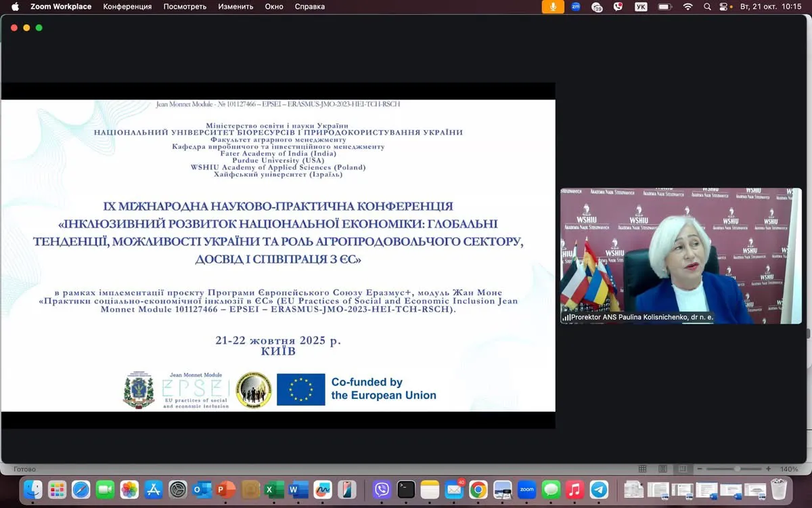Click the 140% zoom level text
Image resolution: width=812 pixels, height=508 pixels.
click(789, 469)
